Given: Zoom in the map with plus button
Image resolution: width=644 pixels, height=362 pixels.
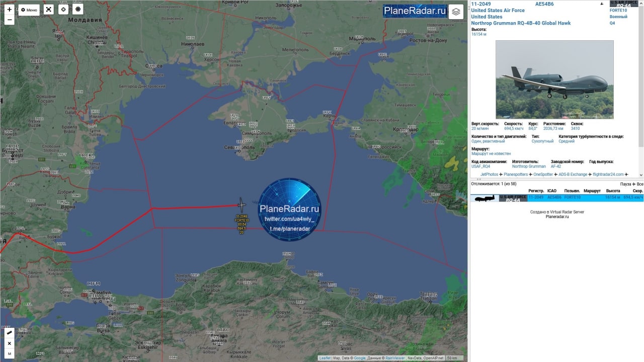Looking at the screenshot, I should point(9,10).
